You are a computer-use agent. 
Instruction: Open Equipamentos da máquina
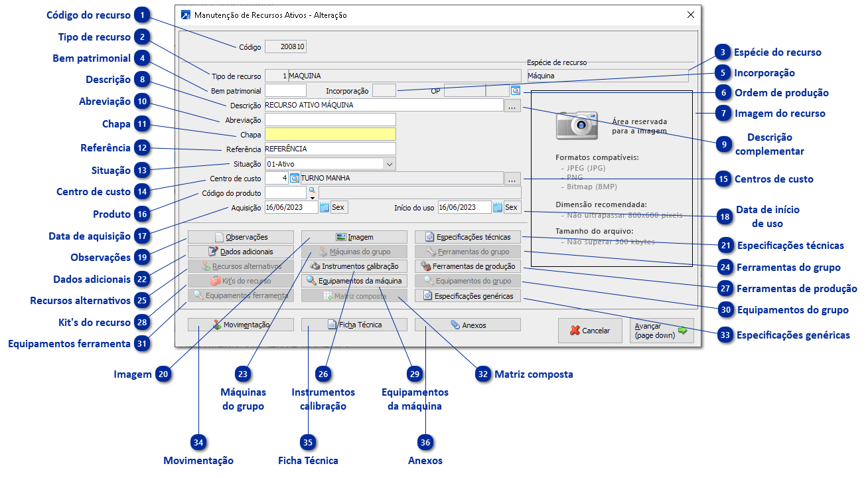[x=354, y=281]
